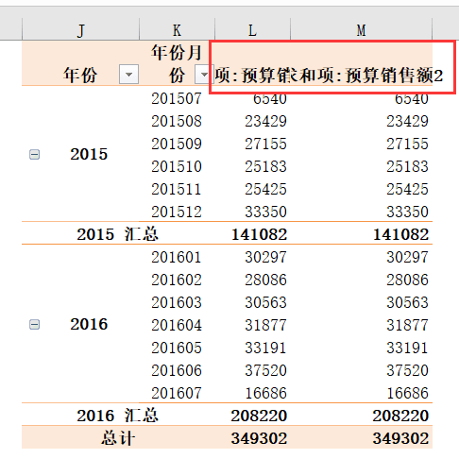Click the 2015 year label
Viewport: 459px width, 476px height.
[x=89, y=154]
